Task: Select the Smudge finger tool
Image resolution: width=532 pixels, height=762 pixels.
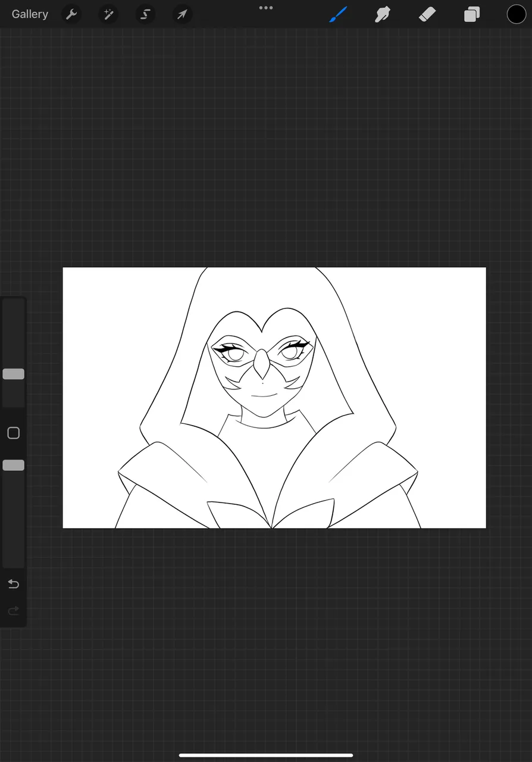Action: point(382,14)
